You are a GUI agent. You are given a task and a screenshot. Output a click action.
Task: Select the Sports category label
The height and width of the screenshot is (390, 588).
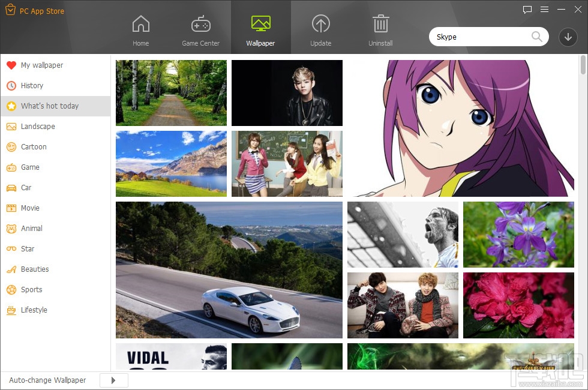pos(31,289)
